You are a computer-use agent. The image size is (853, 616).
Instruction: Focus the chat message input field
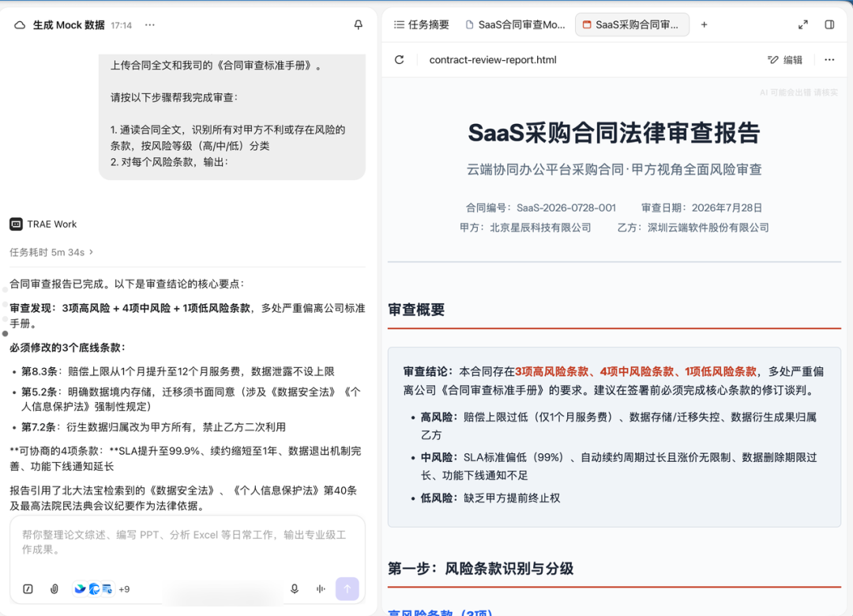click(187, 543)
